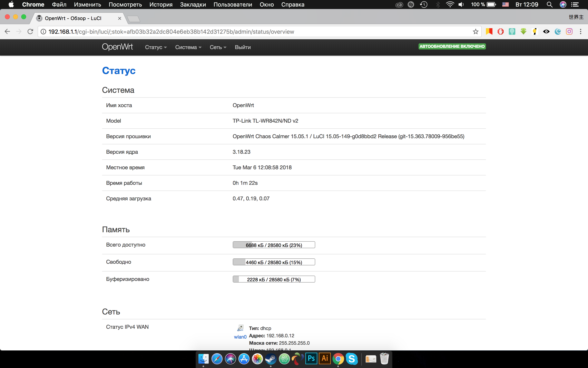Launch Steam from the dock
Viewport: 588px width, 368px height.
[271, 359]
